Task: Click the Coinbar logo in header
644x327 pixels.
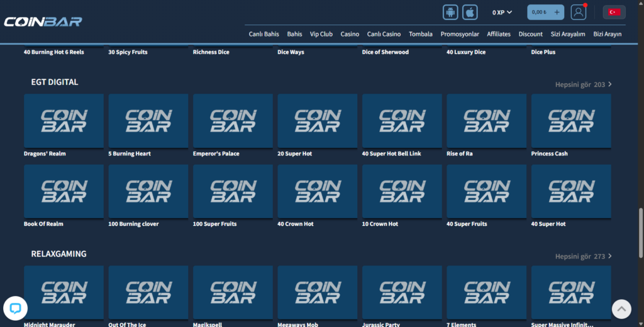Action: click(x=43, y=21)
